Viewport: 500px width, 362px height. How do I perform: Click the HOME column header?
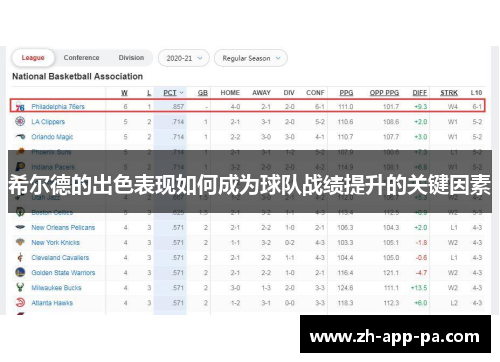(230, 93)
